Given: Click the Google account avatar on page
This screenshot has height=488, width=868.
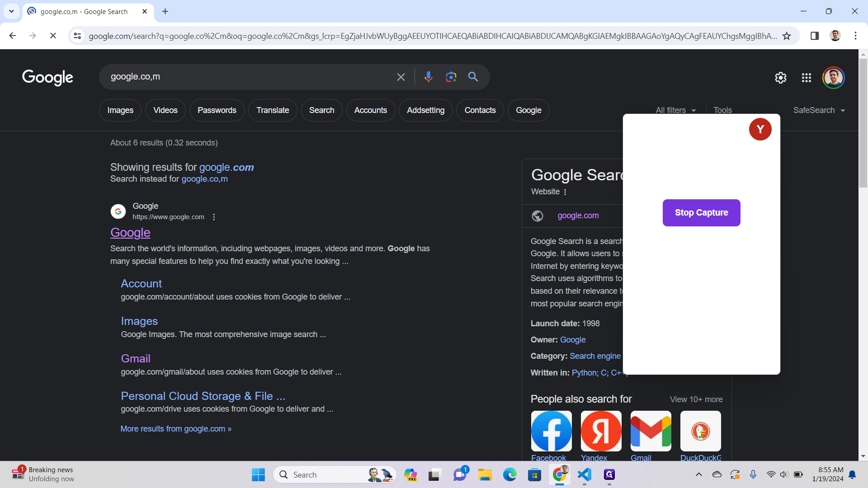Looking at the screenshot, I should [833, 78].
